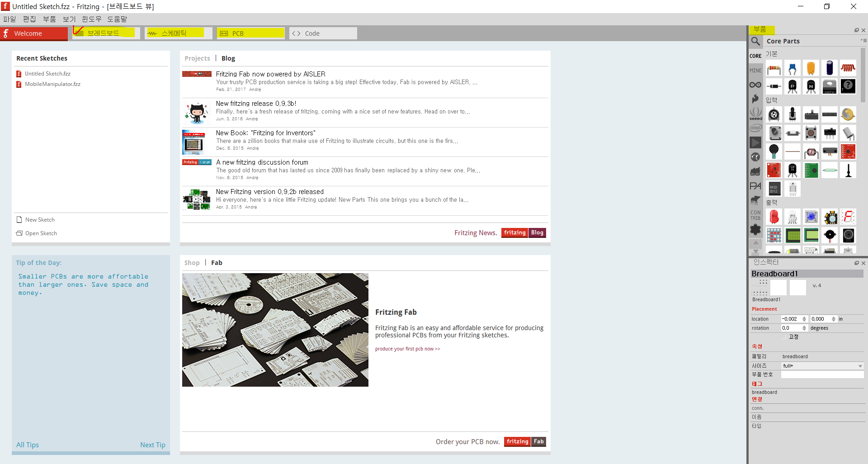Click the parts bin vertical scrollbar
The image size is (868, 464).
click(x=863, y=75)
